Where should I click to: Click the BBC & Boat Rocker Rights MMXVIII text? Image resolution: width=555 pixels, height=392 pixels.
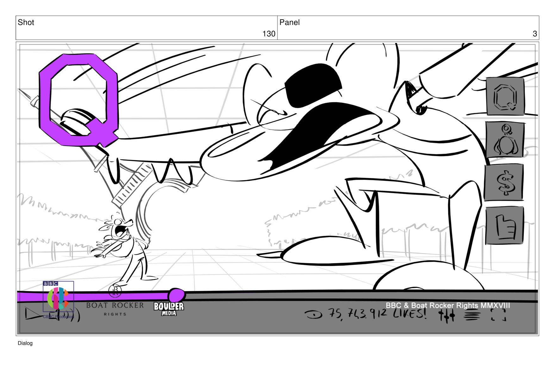448,305
